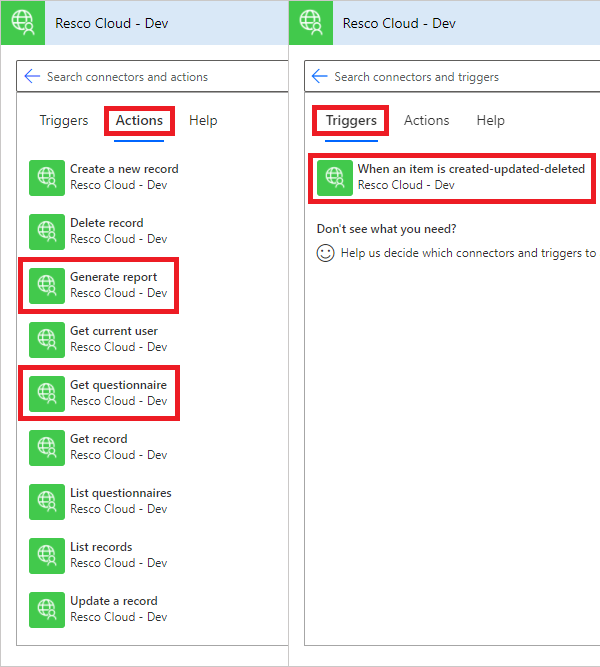The width and height of the screenshot is (600, 667).
Task: Click the Update a record icon
Action: 46,609
